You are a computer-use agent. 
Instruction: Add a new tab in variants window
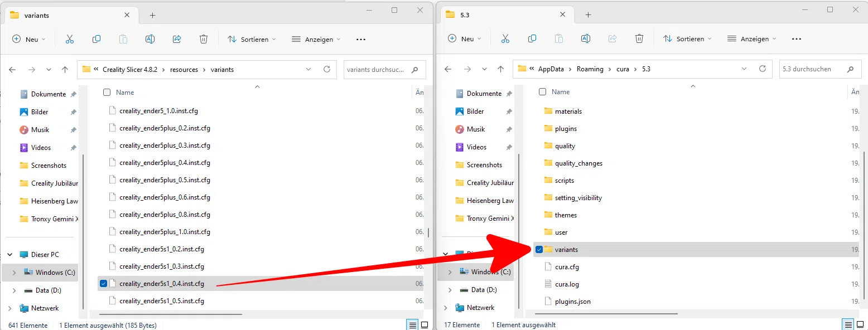click(152, 16)
